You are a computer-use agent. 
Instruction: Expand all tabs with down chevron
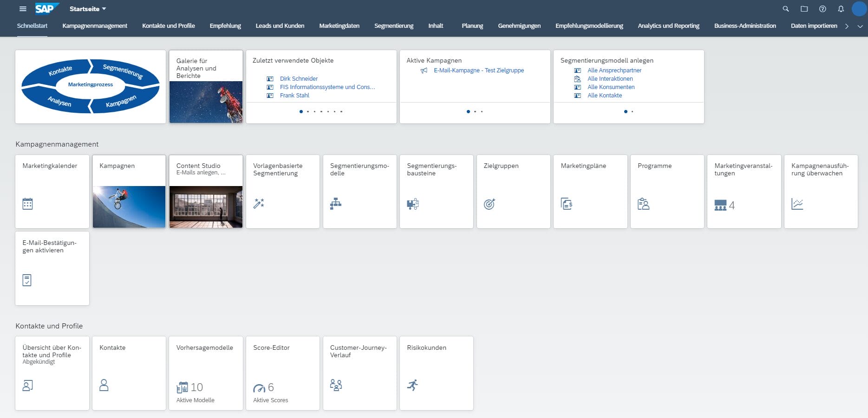860,26
